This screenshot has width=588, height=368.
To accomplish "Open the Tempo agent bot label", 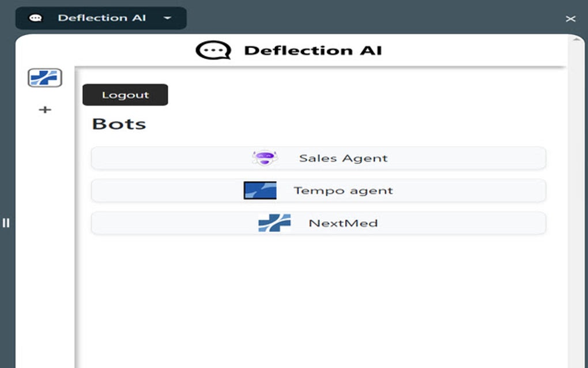I will pos(343,190).
